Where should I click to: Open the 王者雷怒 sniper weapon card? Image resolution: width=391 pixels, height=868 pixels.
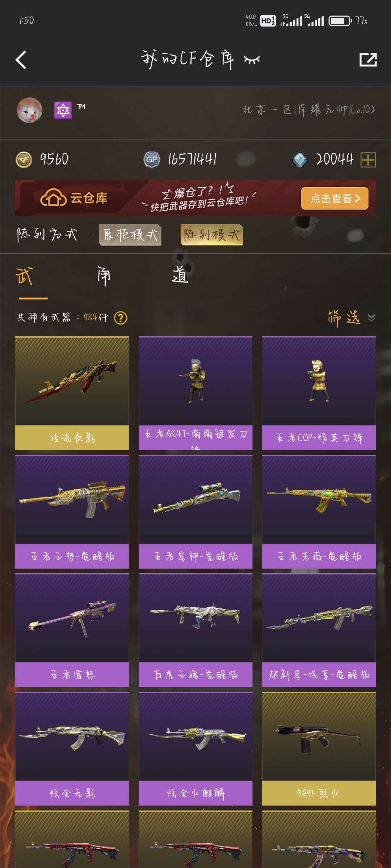click(72, 630)
